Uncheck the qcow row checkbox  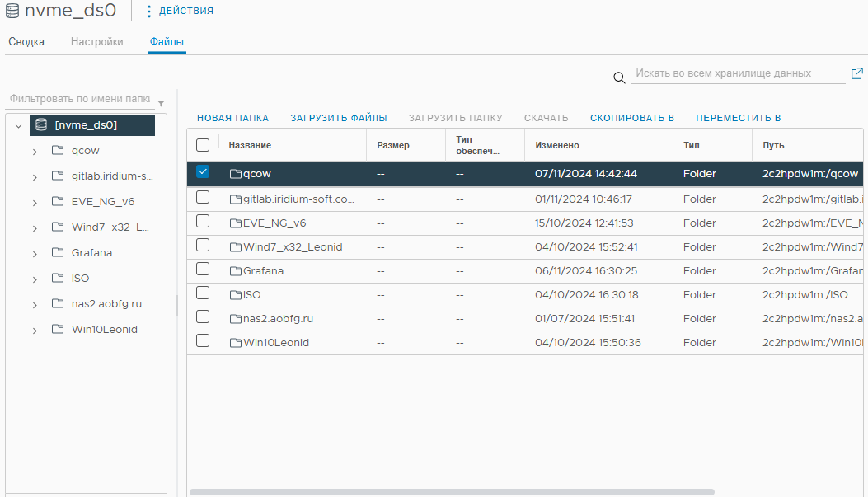(203, 172)
